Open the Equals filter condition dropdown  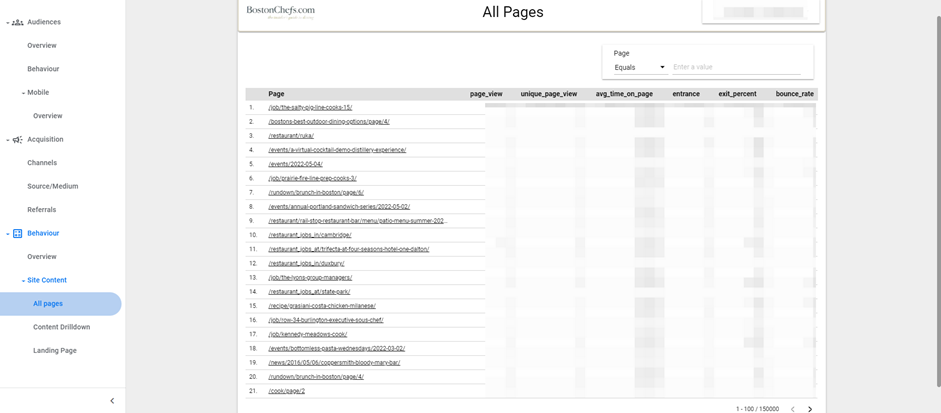[x=640, y=68]
